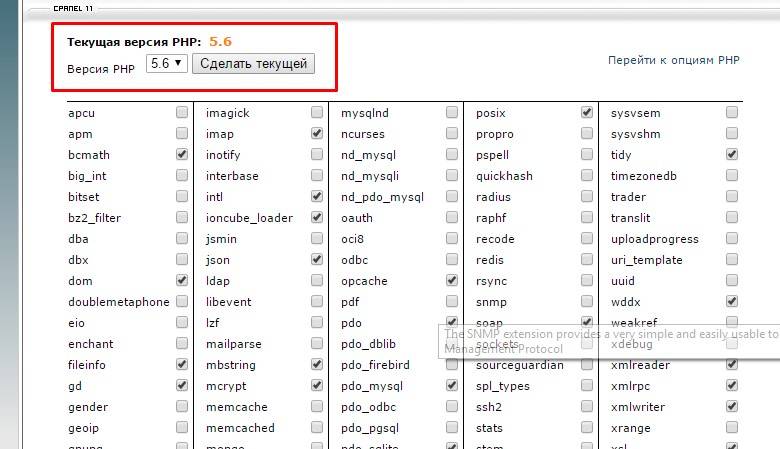Disable the fileinfo extension checkbox

182,364
